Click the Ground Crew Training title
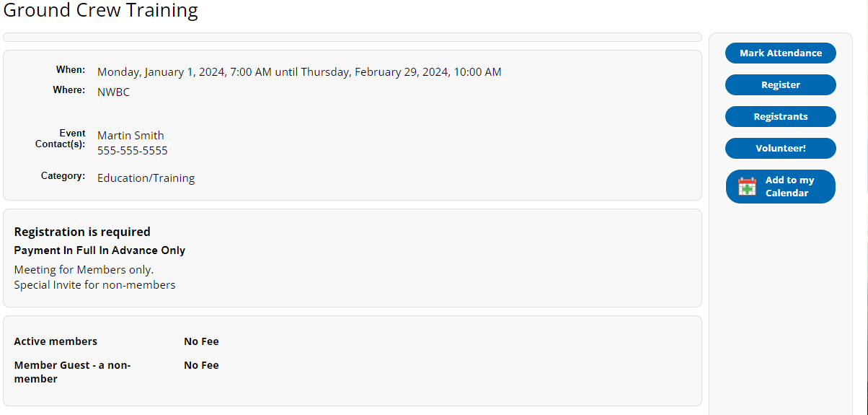 101,11
